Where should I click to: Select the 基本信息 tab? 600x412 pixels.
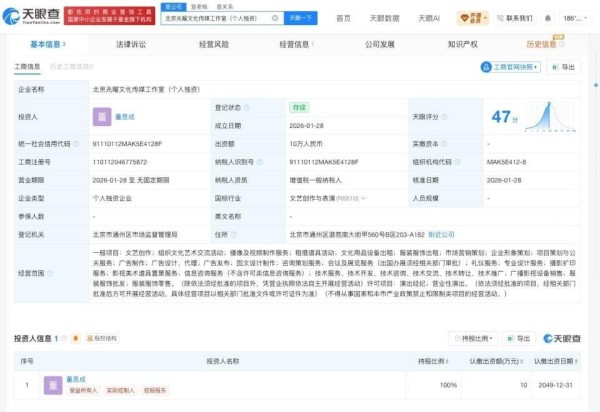48,44
